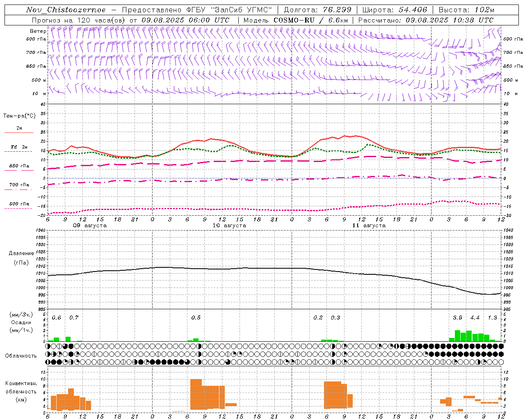Click the 'Давление' panel label
This screenshot has width=525, height=420.
(21, 253)
